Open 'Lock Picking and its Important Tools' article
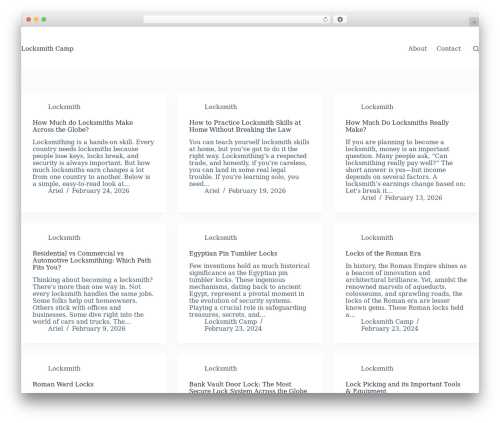 click(x=403, y=387)
